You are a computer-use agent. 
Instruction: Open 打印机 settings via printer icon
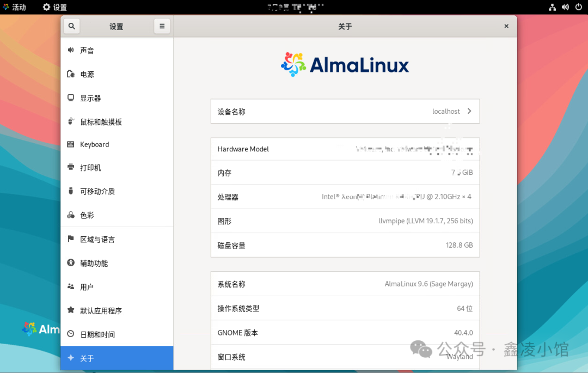tap(71, 168)
